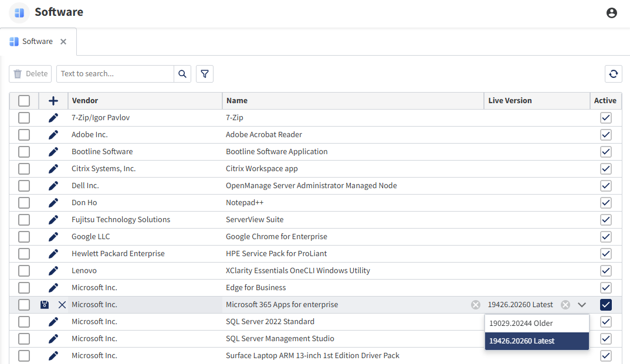This screenshot has height=364, width=630.
Task: Uncheck Active for Microsoft 365 Apps
Action: (x=606, y=305)
